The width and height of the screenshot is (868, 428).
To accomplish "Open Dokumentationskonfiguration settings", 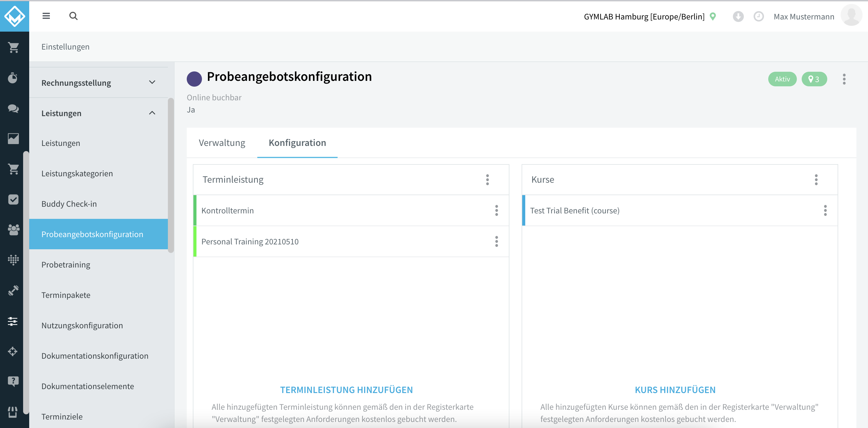I will (x=99, y=356).
